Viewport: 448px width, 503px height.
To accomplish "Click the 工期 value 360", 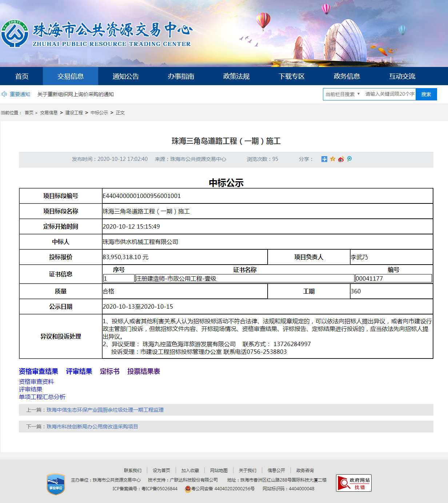I will 356,291.
